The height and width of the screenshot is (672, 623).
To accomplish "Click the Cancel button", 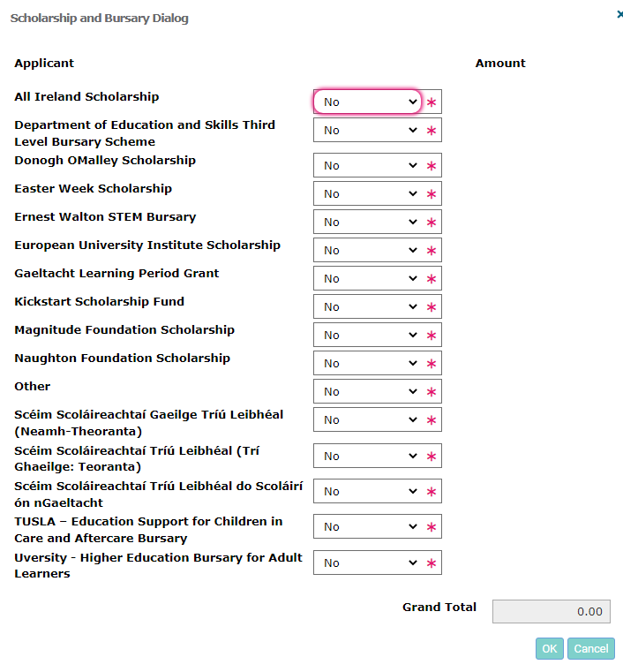I will [591, 648].
